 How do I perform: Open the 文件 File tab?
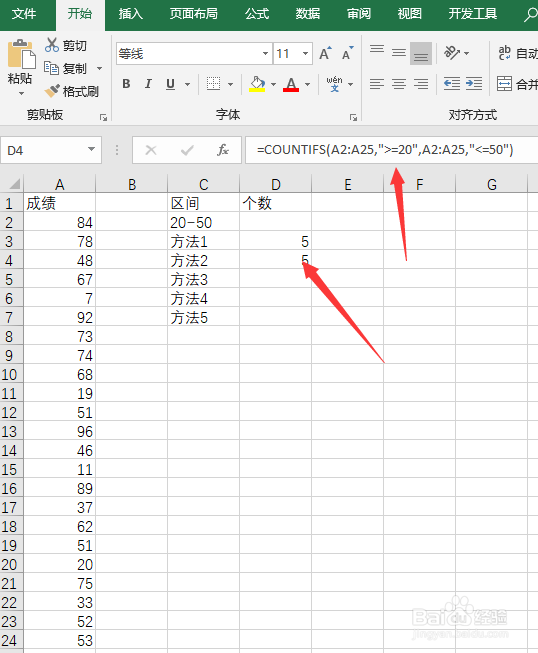pyautogui.click(x=24, y=14)
